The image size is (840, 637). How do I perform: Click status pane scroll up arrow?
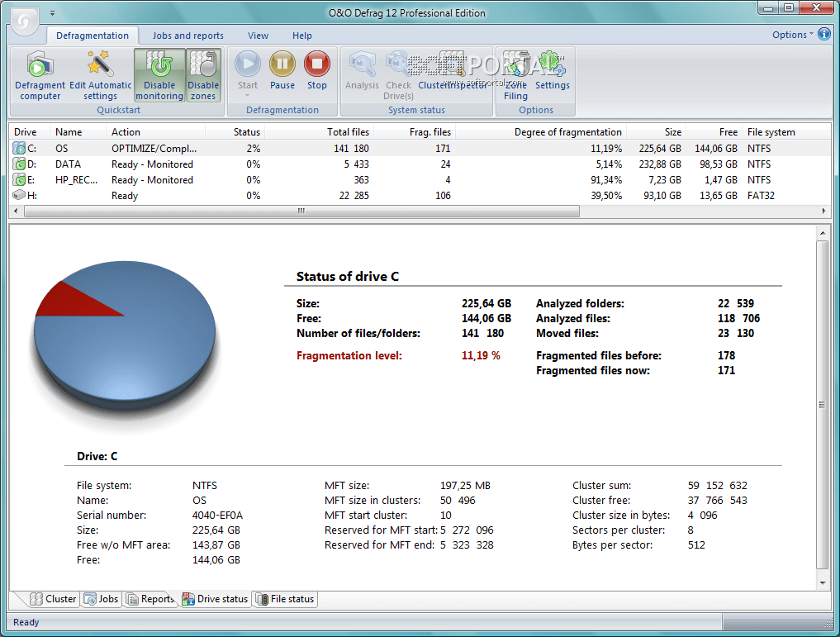(x=823, y=233)
